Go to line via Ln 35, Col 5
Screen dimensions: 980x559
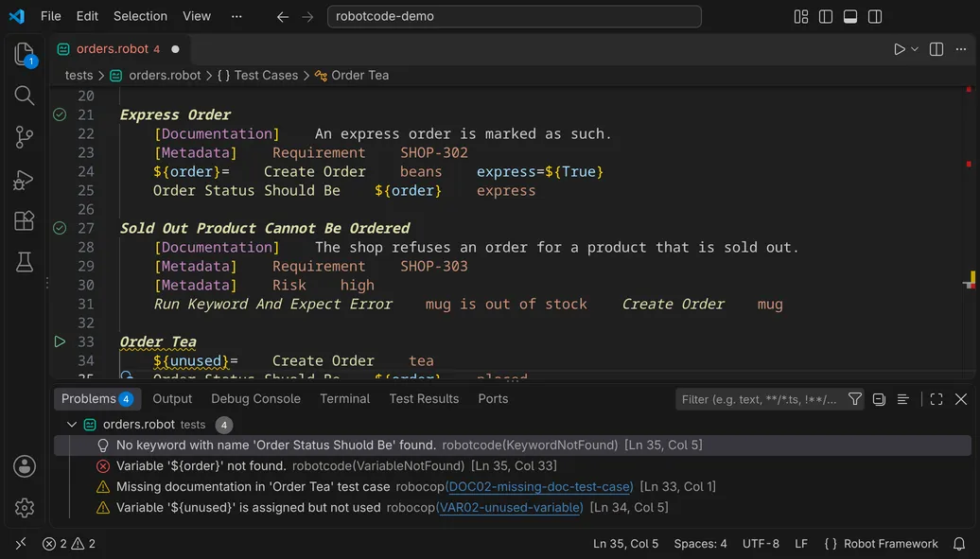(x=625, y=544)
